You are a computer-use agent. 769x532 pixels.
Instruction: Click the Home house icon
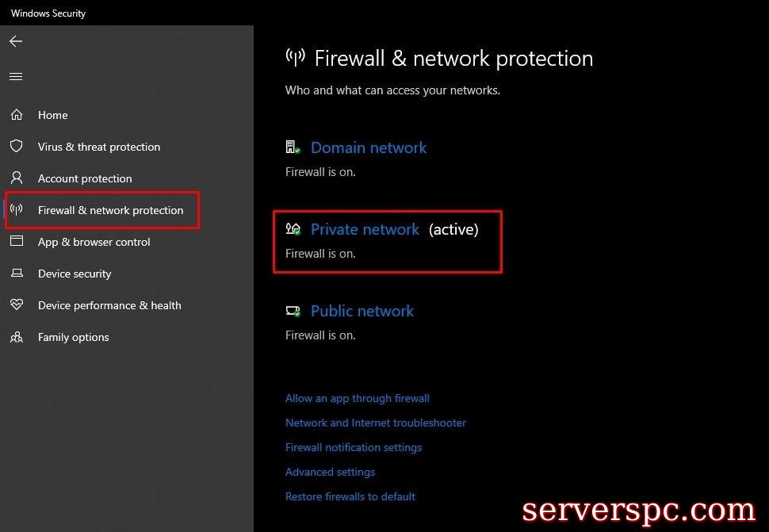pos(17,115)
